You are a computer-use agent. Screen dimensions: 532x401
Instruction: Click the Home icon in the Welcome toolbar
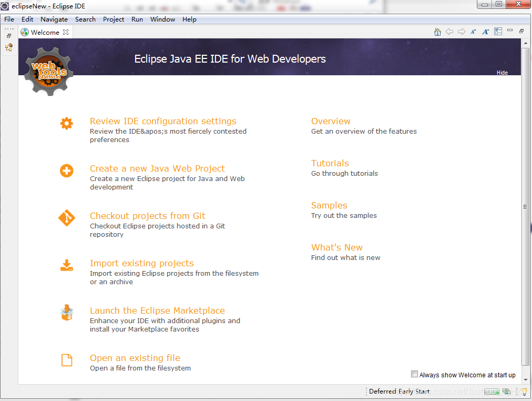click(x=437, y=32)
